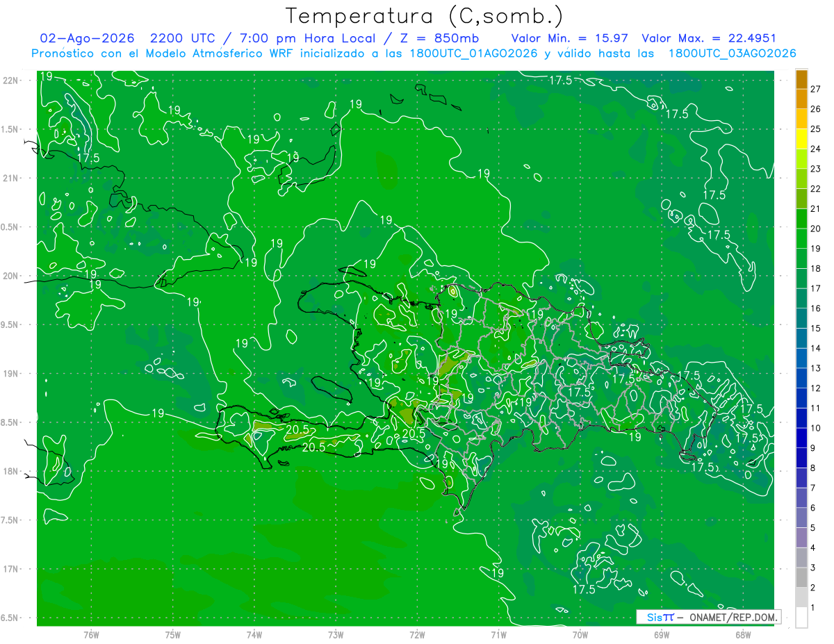
Task: Click the white swatch at color scale bottom
Action: click(801, 618)
